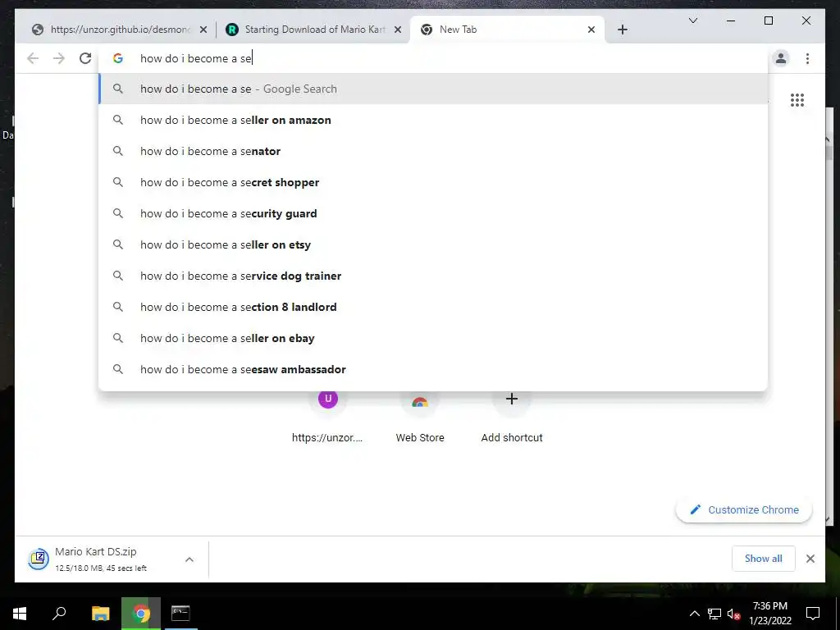Image resolution: width=840 pixels, height=630 pixels.
Task: Close the New Tab tab
Action: coord(591,30)
